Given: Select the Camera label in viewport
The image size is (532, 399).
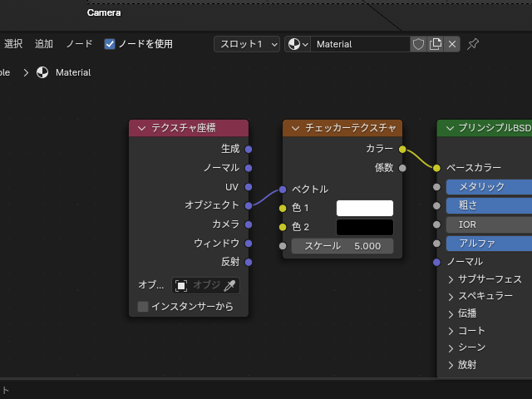Looking at the screenshot, I should 104,13.
